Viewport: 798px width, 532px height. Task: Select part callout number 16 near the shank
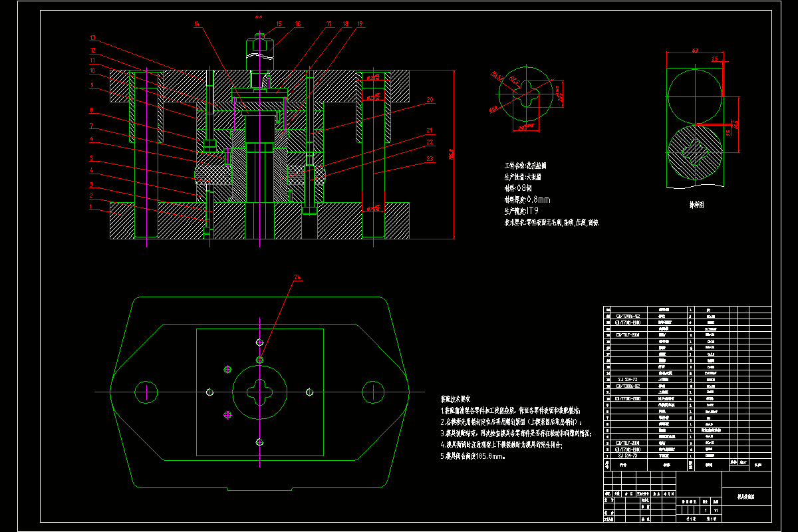coord(297,24)
